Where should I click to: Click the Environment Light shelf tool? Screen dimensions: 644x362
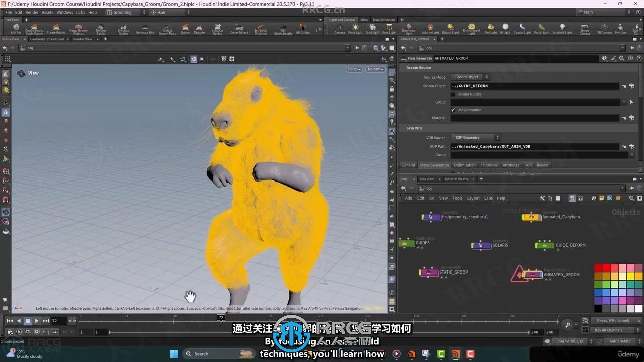(x=471, y=29)
